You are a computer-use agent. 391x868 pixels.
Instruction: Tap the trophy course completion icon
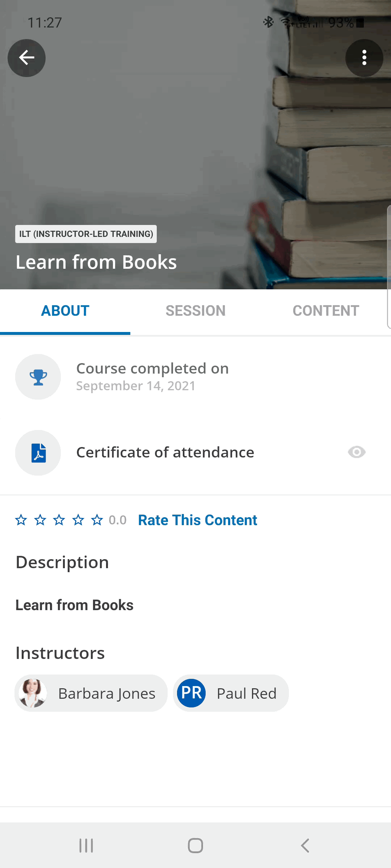[38, 377]
